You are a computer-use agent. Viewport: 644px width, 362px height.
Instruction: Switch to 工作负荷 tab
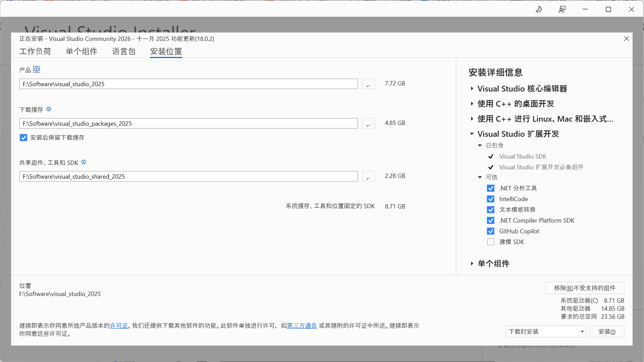pyautogui.click(x=35, y=52)
